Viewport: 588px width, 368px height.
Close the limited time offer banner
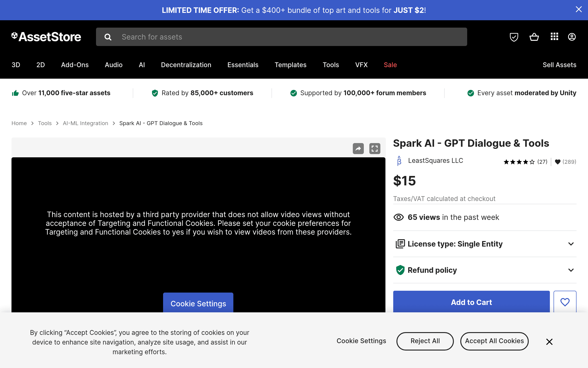(x=579, y=9)
